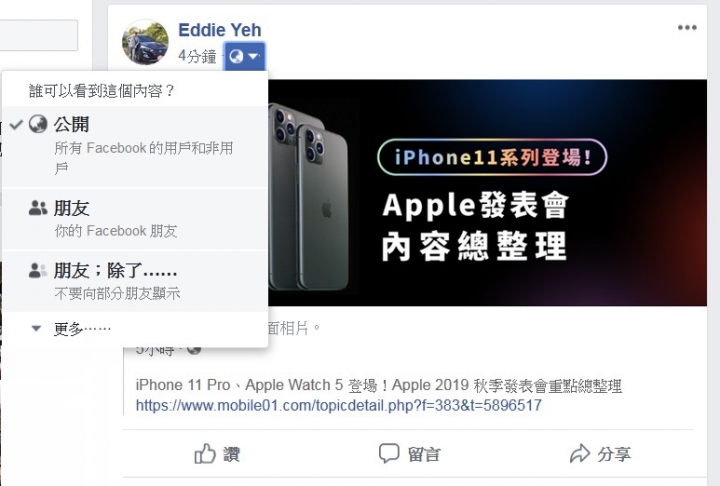This screenshot has width=720, height=486.
Task: Click the 分享 share arrow icon
Action: [x=580, y=453]
